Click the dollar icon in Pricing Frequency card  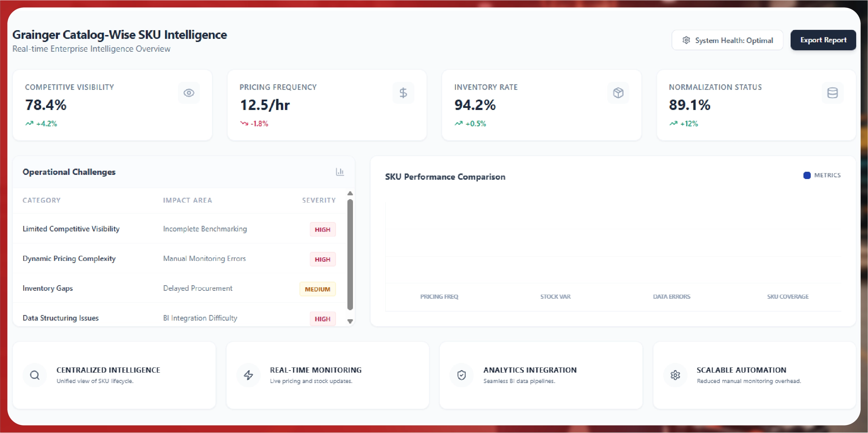pos(403,93)
